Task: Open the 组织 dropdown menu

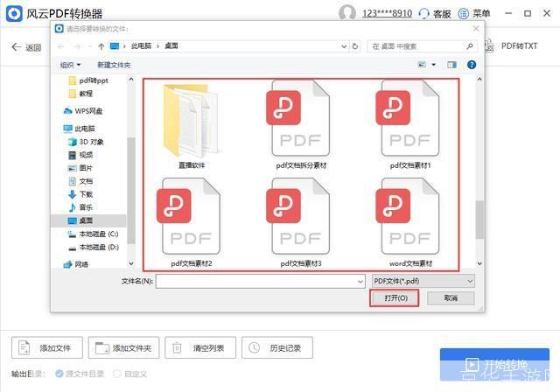Action: pos(70,65)
